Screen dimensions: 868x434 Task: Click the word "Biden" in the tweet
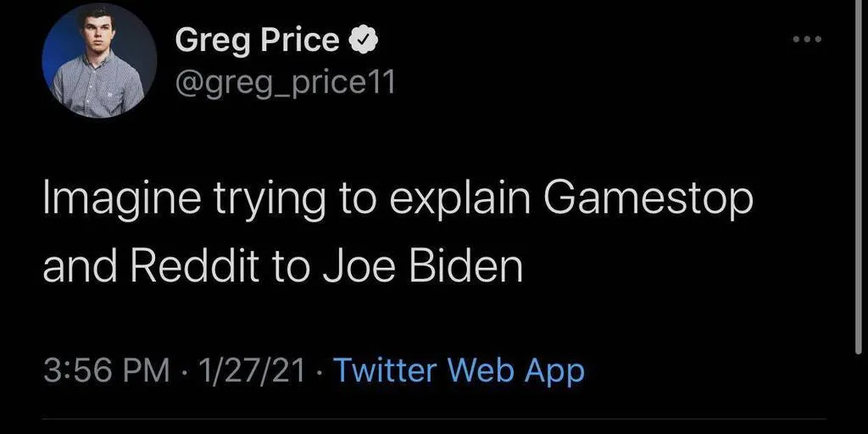465,268
